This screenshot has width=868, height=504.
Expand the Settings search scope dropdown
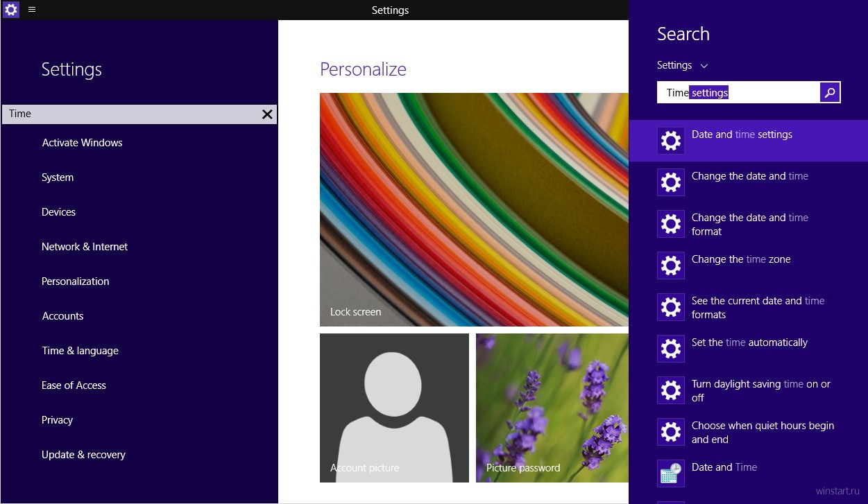point(683,65)
